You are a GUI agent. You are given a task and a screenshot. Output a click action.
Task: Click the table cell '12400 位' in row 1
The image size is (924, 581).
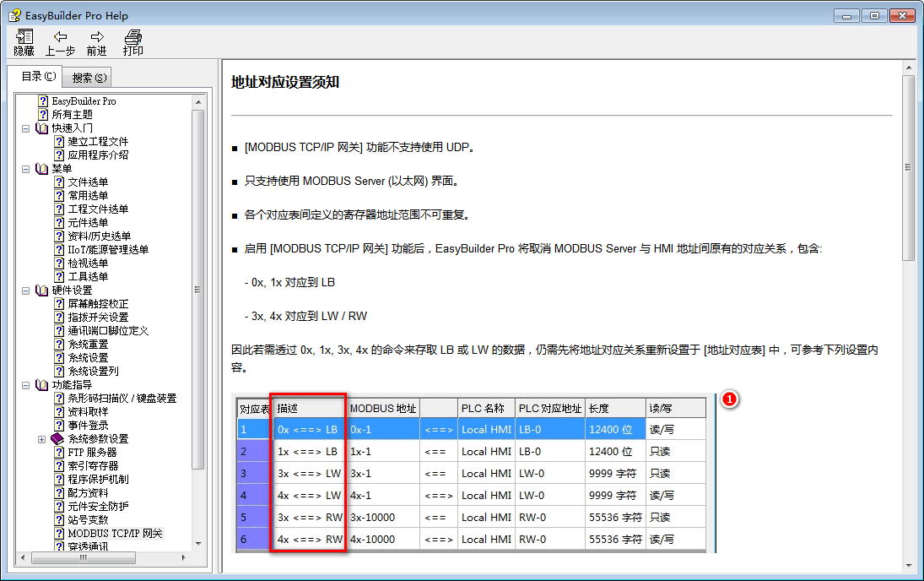click(x=614, y=429)
